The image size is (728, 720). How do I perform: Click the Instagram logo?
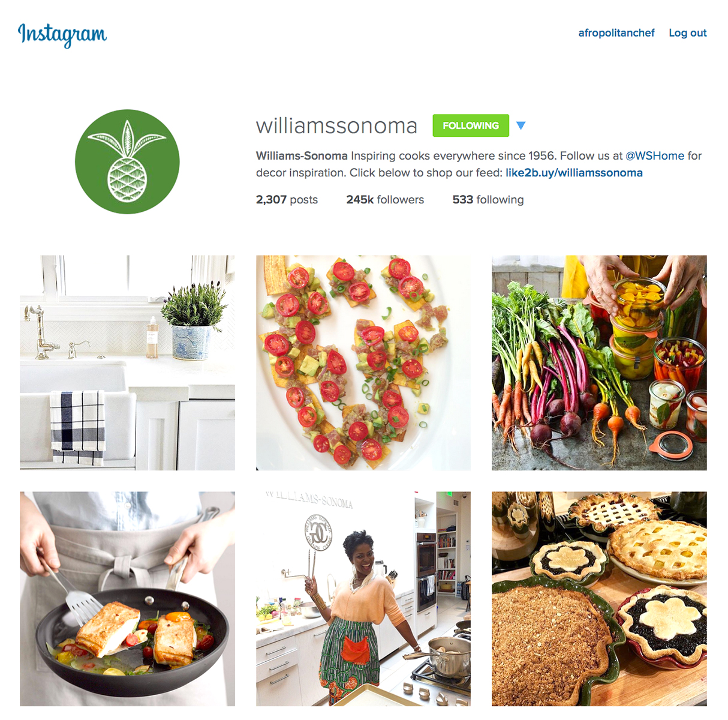[62, 34]
